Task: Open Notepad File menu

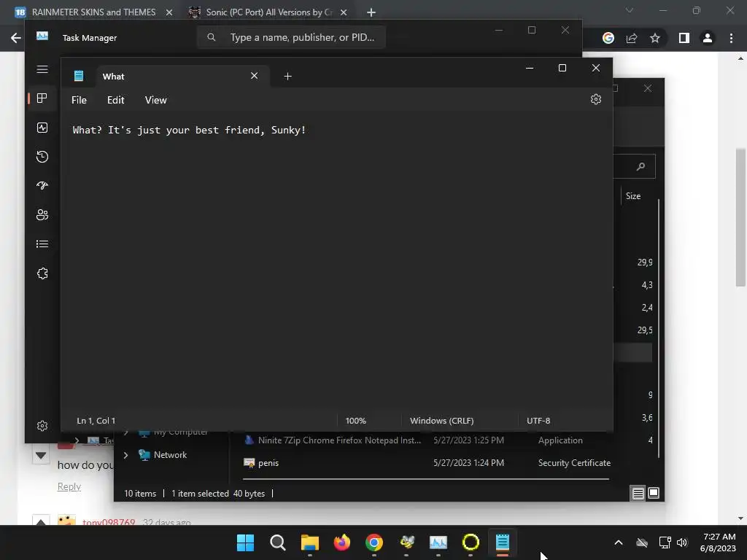Action: tap(79, 100)
